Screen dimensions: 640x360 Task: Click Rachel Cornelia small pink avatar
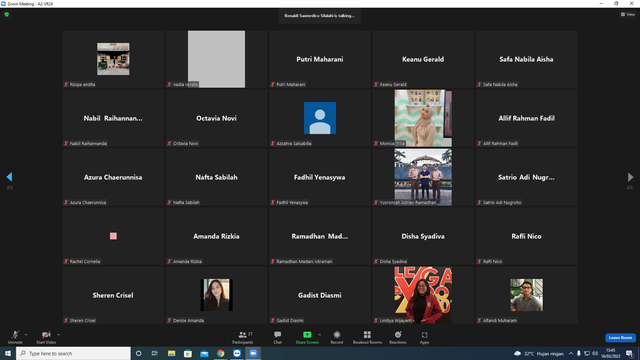pos(113,236)
